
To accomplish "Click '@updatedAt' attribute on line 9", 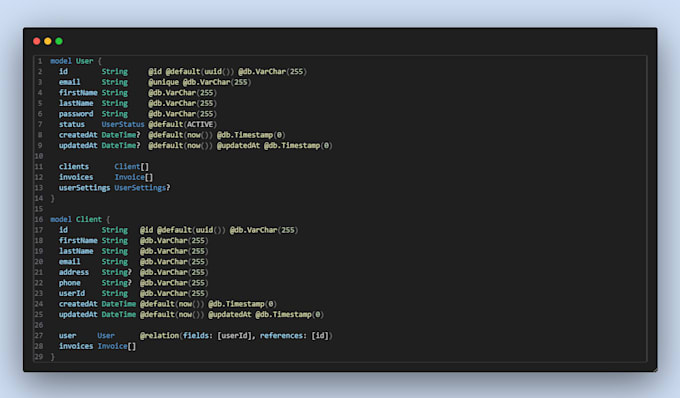I will 238,146.
